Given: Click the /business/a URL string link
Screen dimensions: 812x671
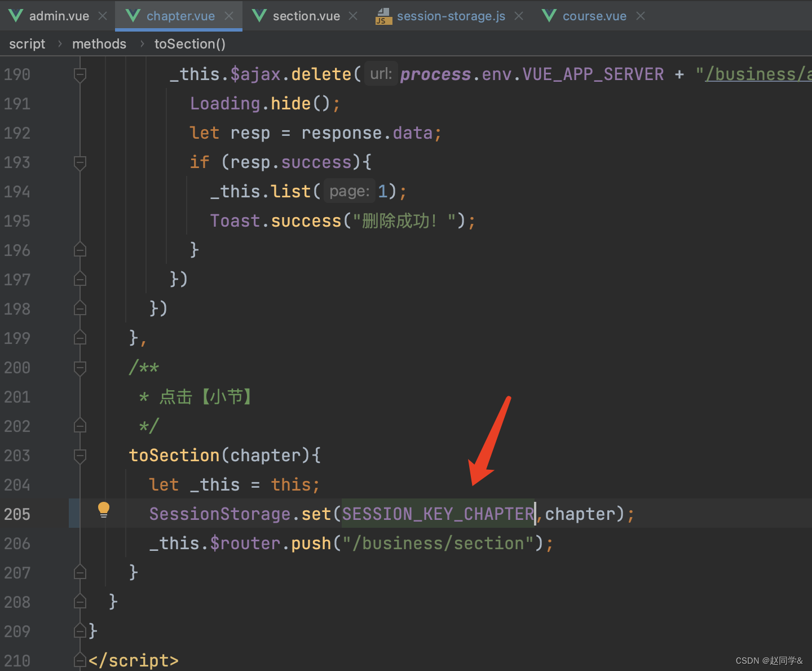Looking at the screenshot, I should [x=758, y=74].
